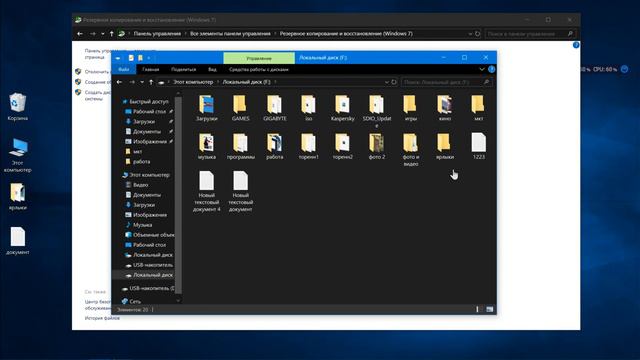Open the торент2 folder
The height and width of the screenshot is (360, 640).
click(x=342, y=146)
